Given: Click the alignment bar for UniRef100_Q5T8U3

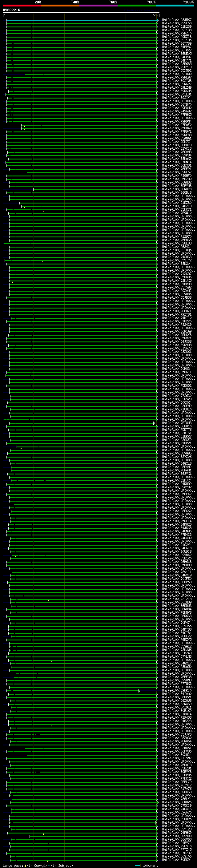Looking at the screenshot, I should coord(82,423).
